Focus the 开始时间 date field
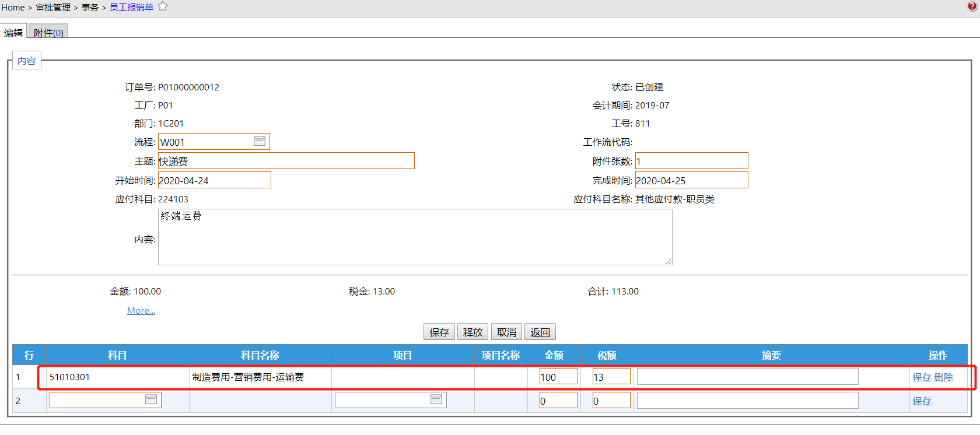 pos(215,180)
